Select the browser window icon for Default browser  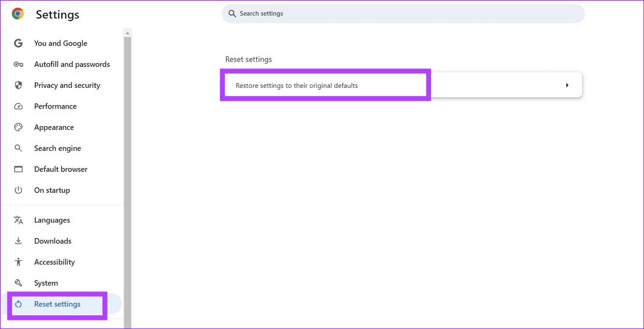[x=18, y=169]
